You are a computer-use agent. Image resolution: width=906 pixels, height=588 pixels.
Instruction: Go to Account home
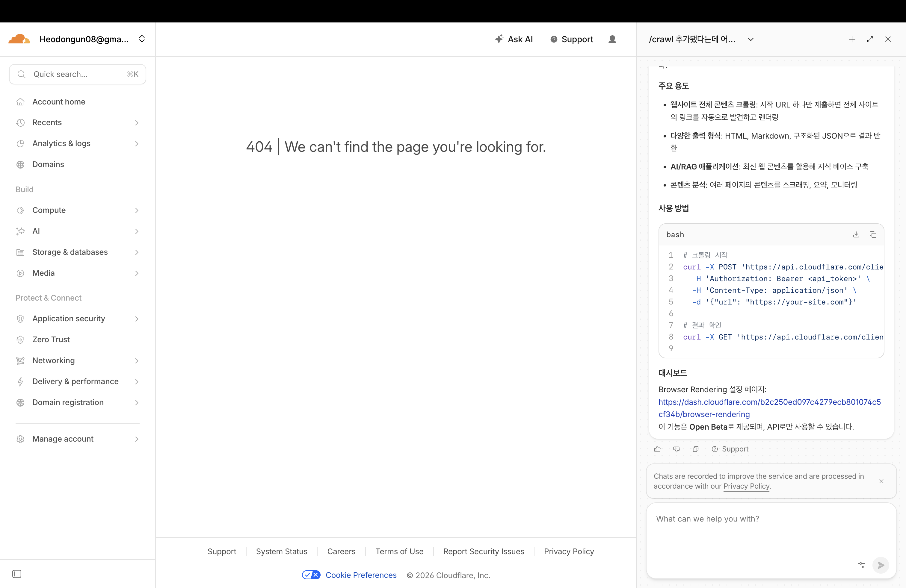pyautogui.click(x=78, y=102)
